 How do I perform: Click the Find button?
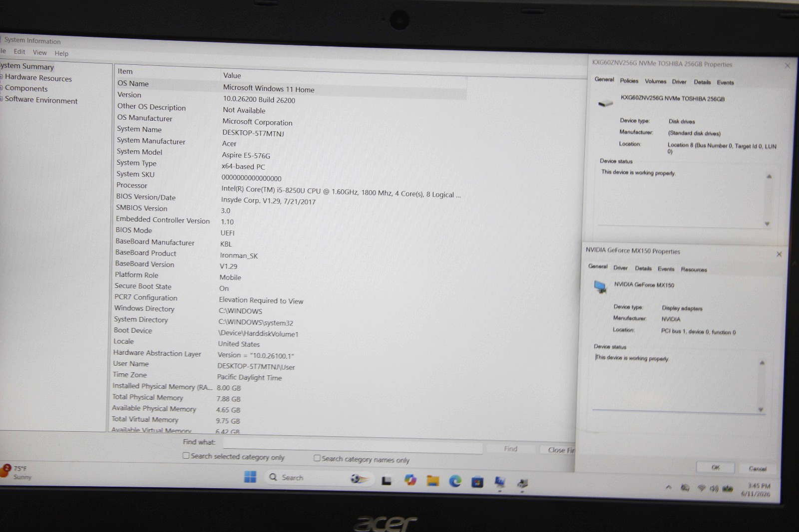(x=510, y=449)
